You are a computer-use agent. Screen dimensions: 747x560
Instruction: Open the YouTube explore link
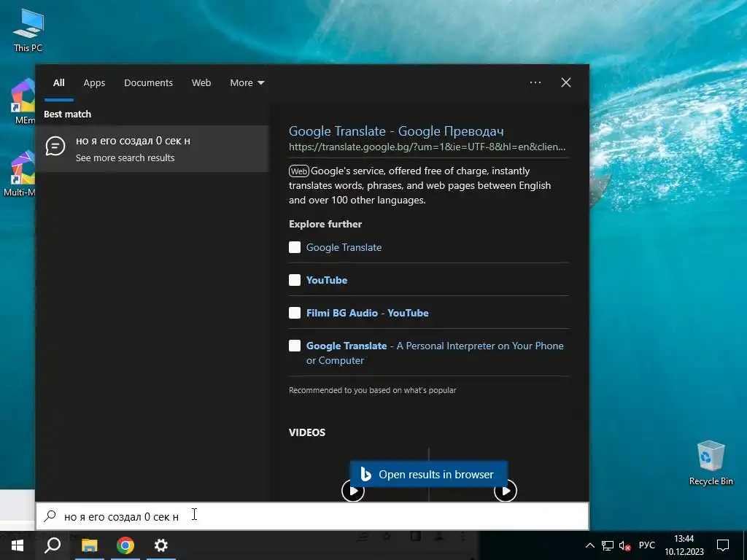coord(326,281)
